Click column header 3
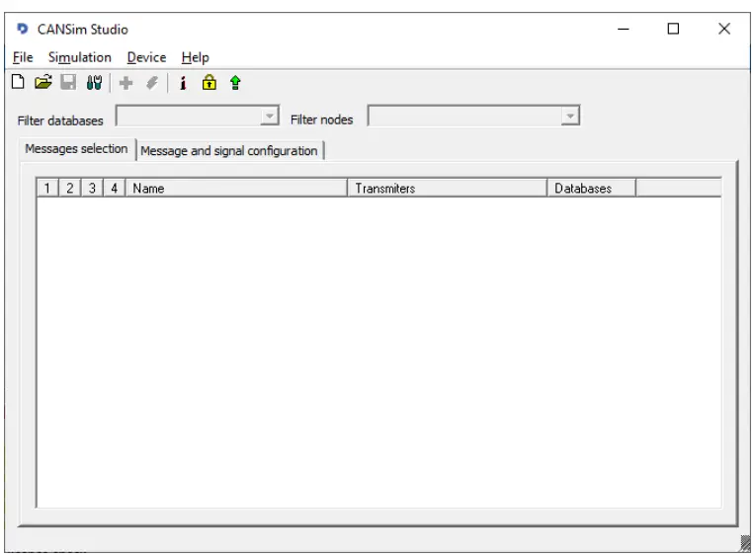Screen dimensions: 756x558 coord(92,188)
